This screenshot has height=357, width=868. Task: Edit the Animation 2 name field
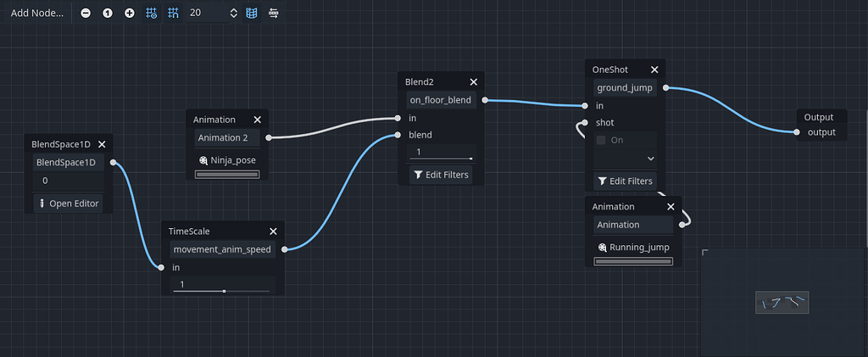pos(227,138)
